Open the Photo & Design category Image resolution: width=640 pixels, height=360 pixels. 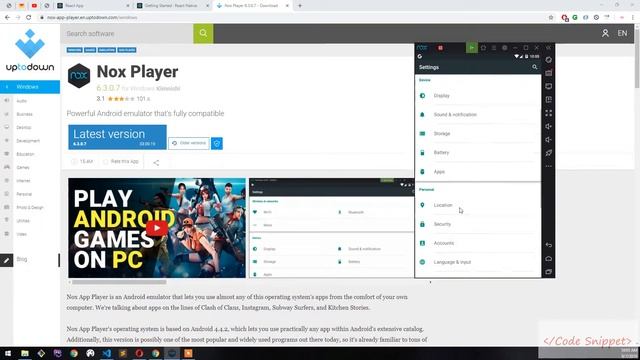[x=30, y=207]
